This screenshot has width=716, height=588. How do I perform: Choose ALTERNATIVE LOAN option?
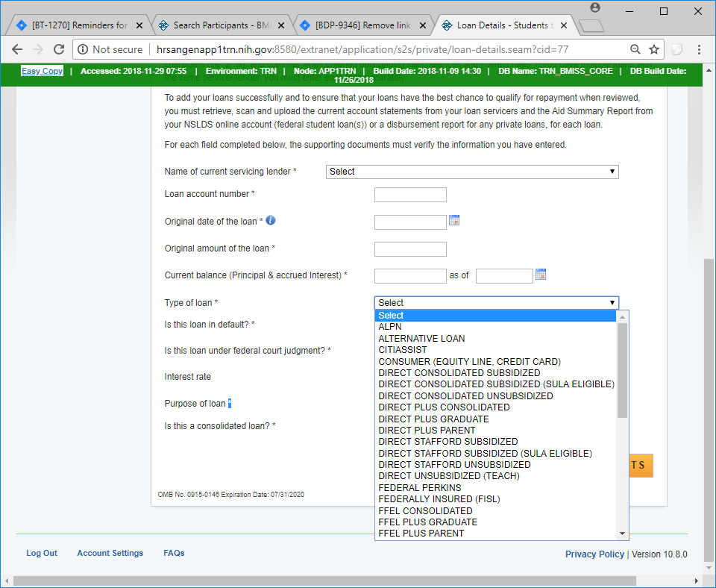[x=495, y=339]
